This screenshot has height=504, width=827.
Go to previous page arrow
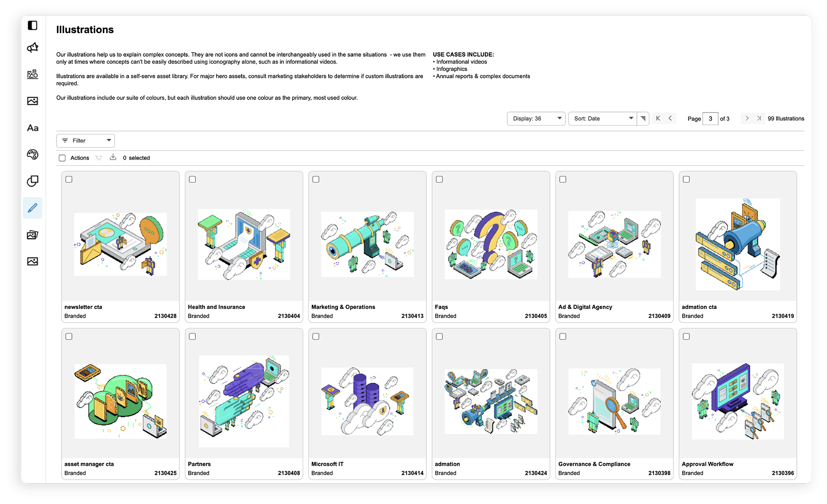670,119
